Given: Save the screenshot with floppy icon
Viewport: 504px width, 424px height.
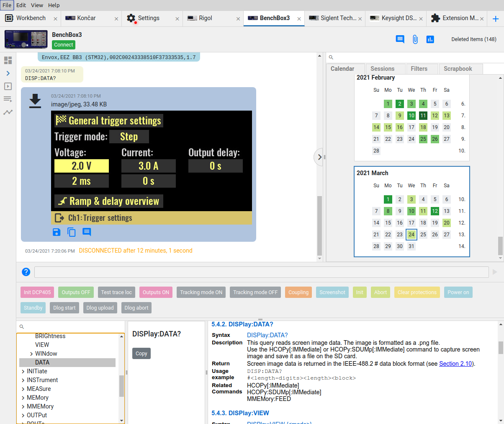Looking at the screenshot, I should 57,232.
